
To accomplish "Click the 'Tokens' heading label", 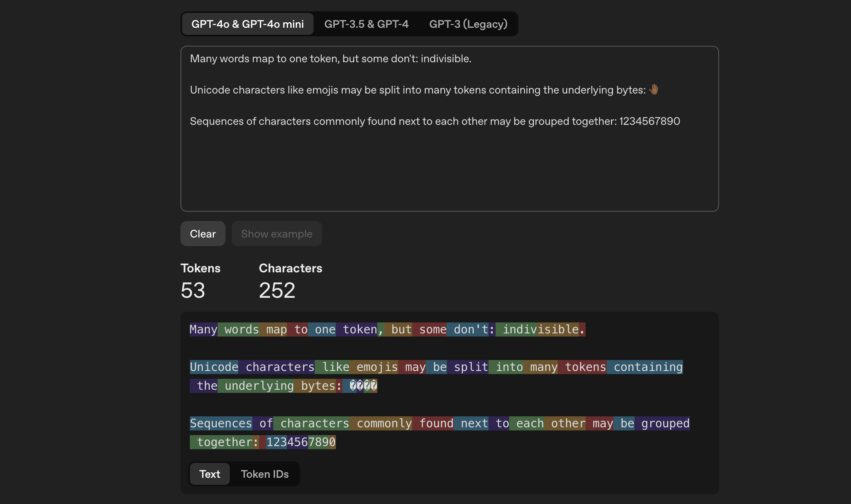I will tap(200, 268).
